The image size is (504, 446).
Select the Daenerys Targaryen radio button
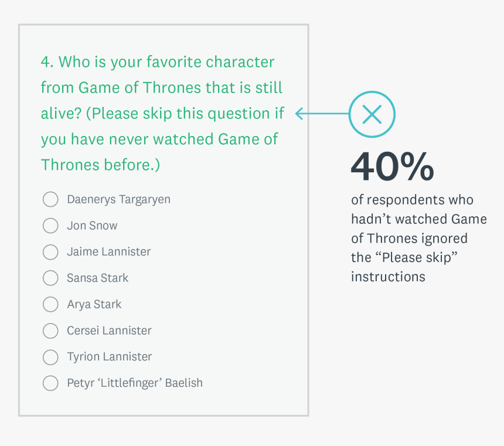click(50, 199)
